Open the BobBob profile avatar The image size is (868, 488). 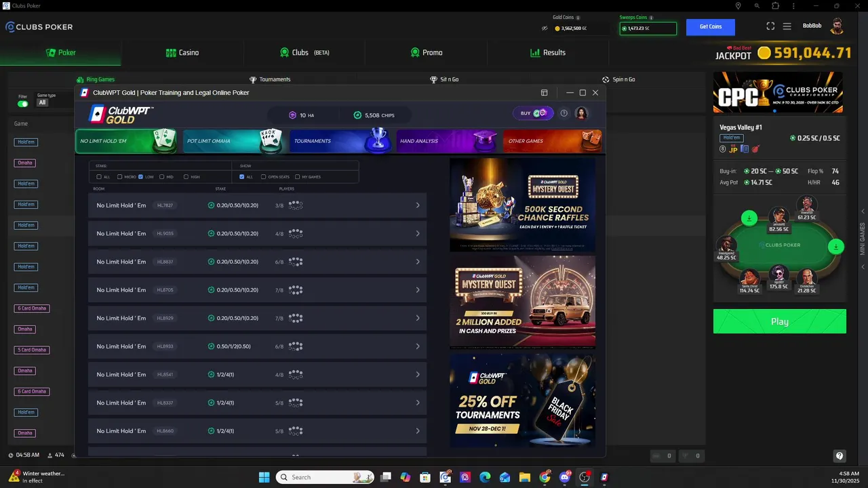pos(837,26)
